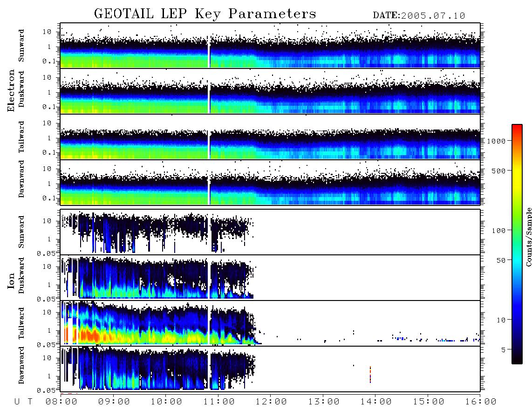The width and height of the screenshot is (532, 410).
Task: Click the '1000' color bar tick label
Action: click(x=496, y=141)
